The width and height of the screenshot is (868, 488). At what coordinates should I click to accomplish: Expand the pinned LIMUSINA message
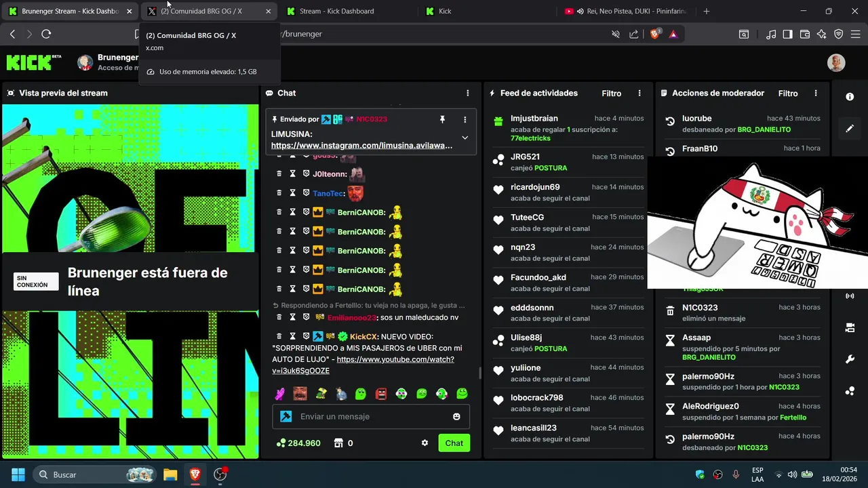[x=465, y=138]
